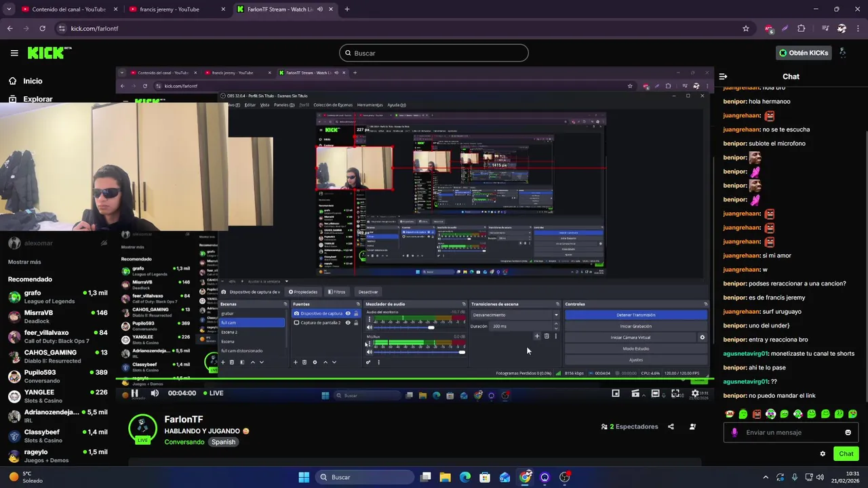Viewport: 868px width, 488px height.
Task: Go to Explorar in the sidebar
Action: coord(31,99)
